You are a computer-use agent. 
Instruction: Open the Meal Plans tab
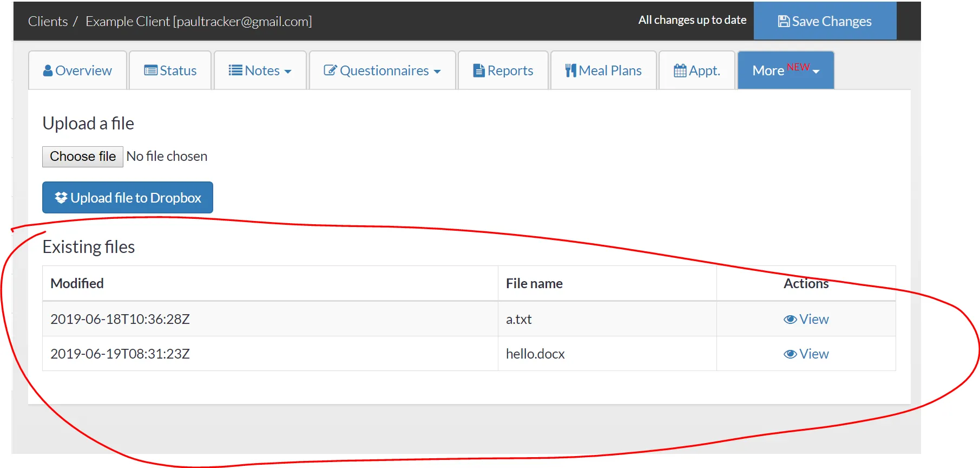click(x=603, y=70)
